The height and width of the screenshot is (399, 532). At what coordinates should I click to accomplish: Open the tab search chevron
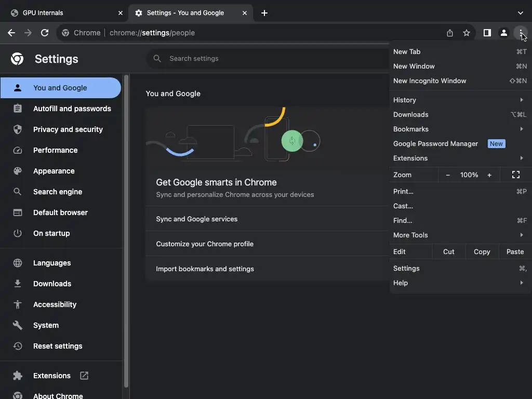pos(521,13)
